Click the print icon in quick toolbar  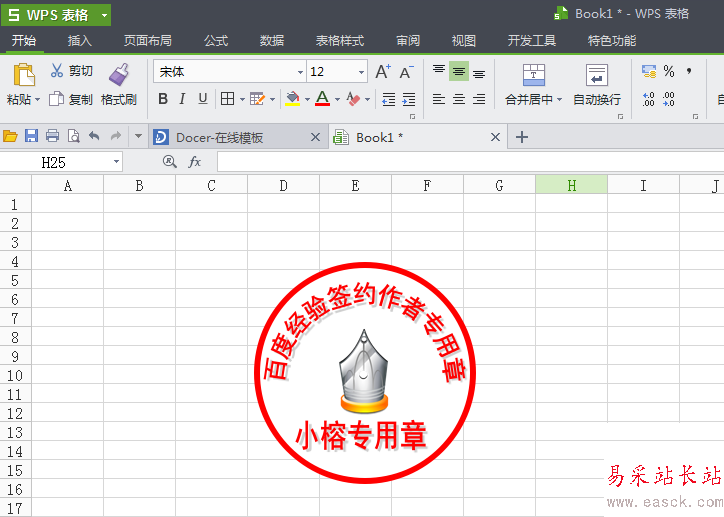pos(53,136)
